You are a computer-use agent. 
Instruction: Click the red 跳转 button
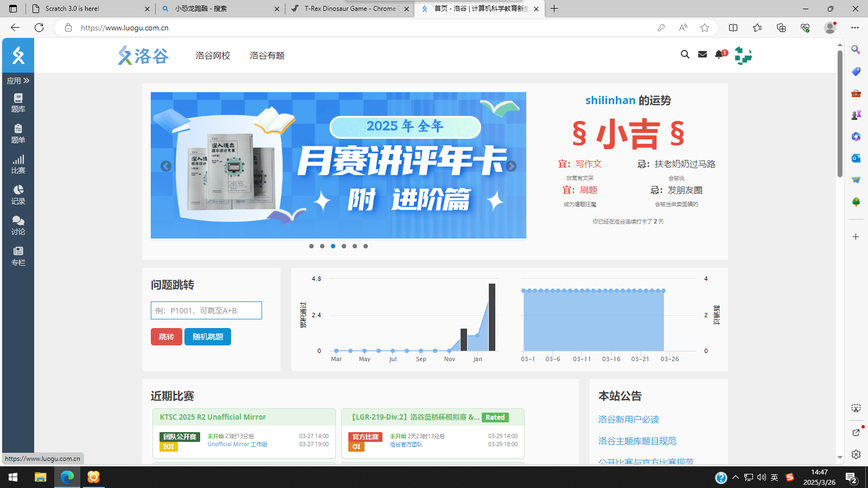(x=167, y=337)
